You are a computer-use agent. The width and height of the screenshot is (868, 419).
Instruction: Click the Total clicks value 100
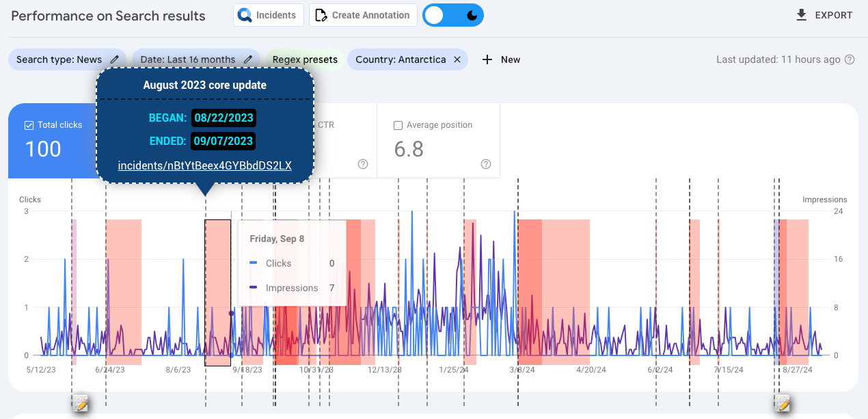tap(43, 149)
